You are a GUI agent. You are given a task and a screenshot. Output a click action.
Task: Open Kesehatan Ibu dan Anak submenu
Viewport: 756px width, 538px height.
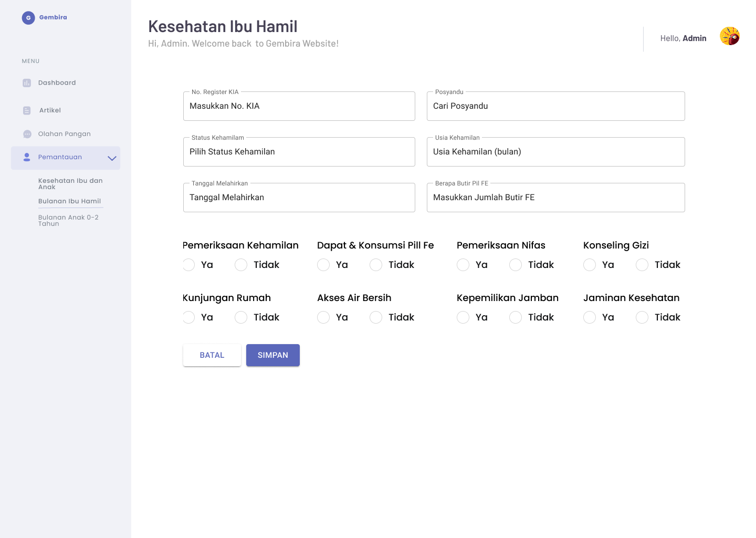point(70,183)
